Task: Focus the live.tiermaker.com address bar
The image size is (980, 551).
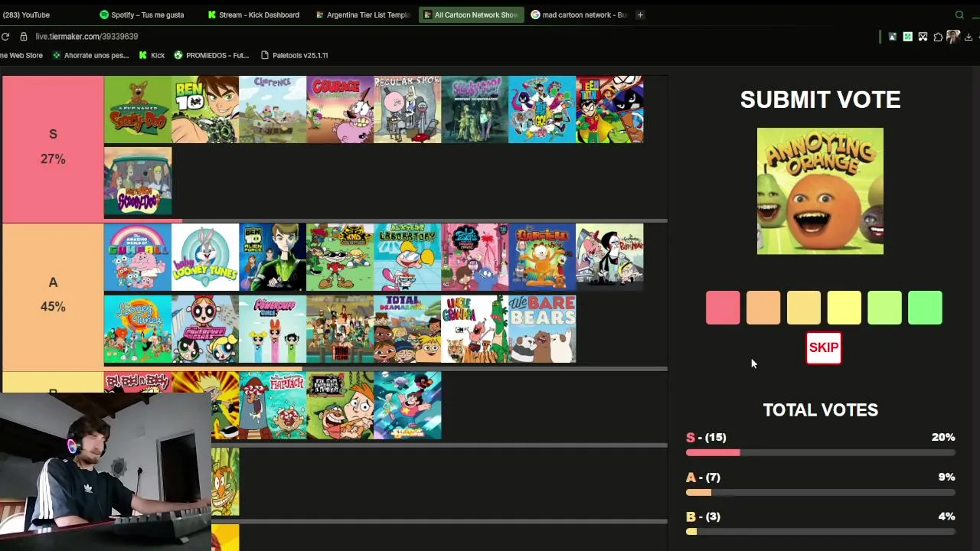Action: [87, 37]
